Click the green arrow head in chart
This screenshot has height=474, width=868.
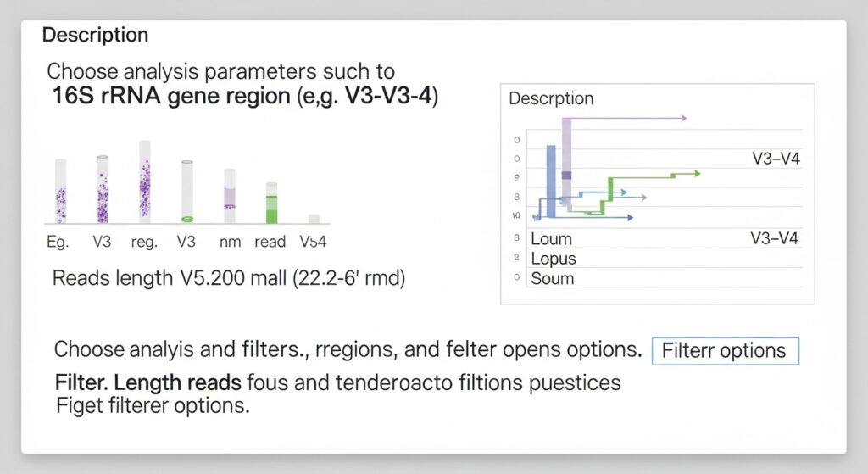pyautogui.click(x=696, y=174)
